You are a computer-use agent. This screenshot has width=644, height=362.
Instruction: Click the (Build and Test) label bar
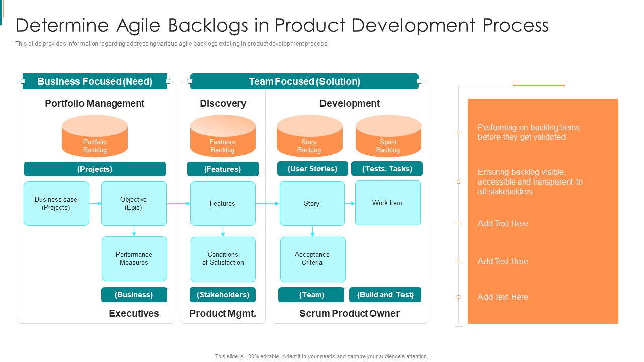385,295
